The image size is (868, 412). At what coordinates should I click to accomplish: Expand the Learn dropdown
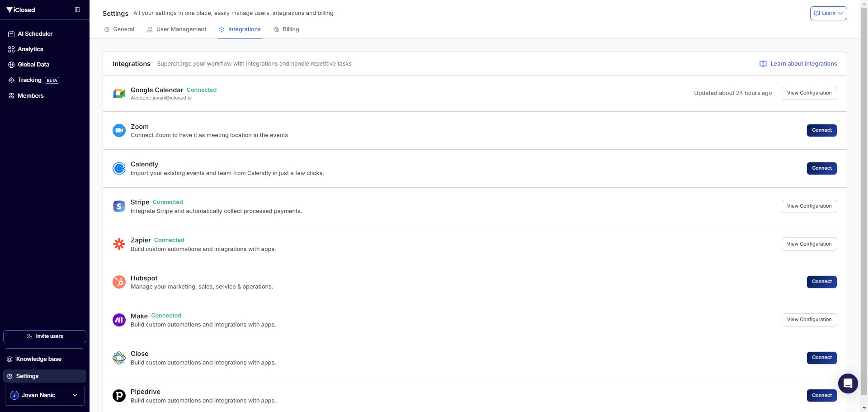tap(828, 13)
